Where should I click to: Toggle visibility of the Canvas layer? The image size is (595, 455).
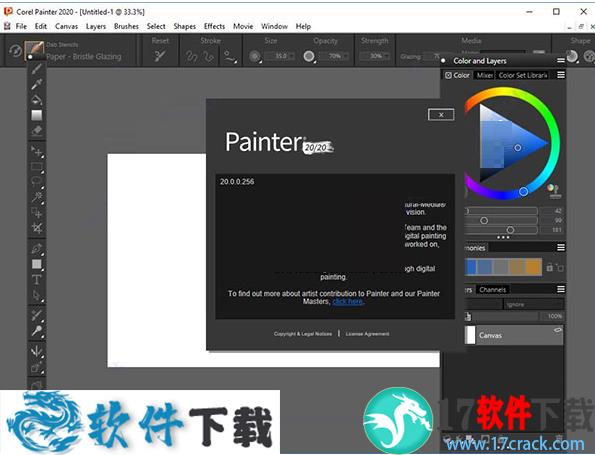(557, 330)
